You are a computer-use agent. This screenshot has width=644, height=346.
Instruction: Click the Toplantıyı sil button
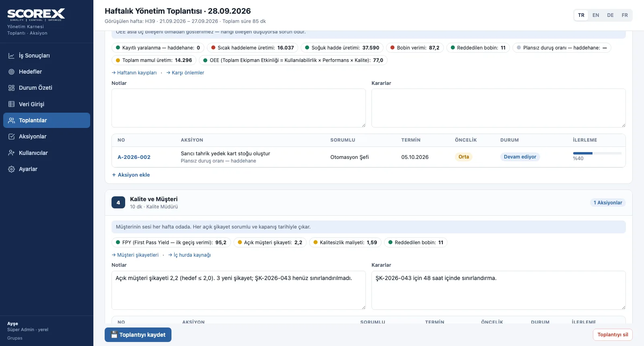point(613,335)
